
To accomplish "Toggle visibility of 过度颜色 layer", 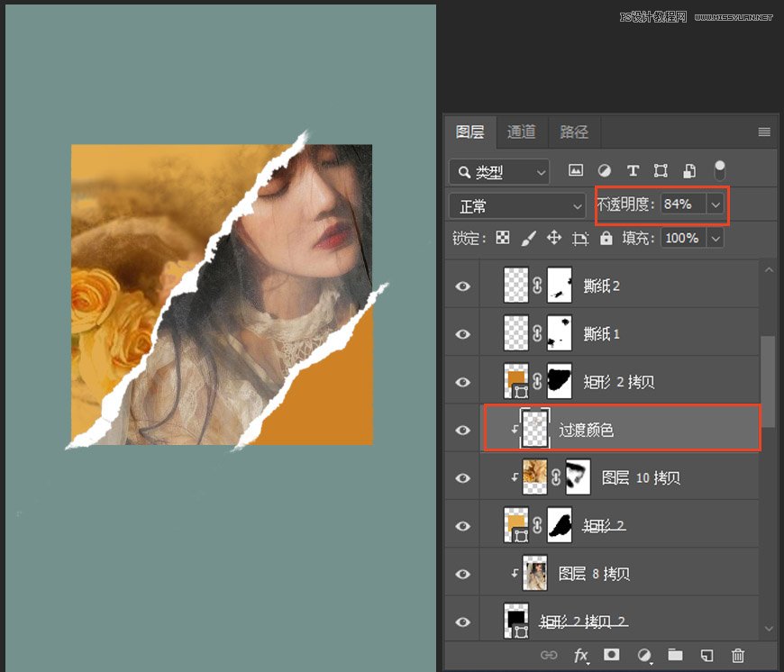I will click(462, 429).
